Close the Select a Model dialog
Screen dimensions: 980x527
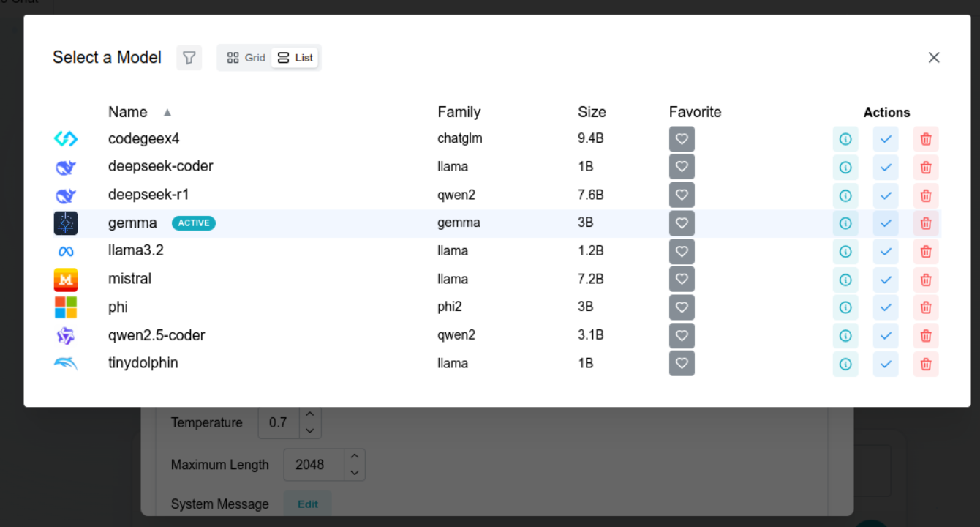(x=934, y=58)
